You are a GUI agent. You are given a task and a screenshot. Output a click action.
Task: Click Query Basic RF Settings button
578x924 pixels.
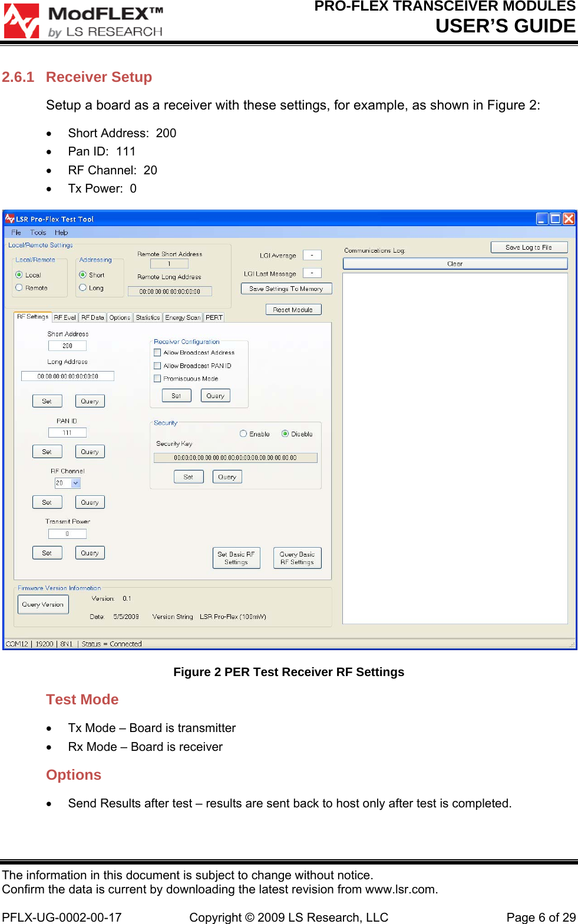tap(298, 558)
